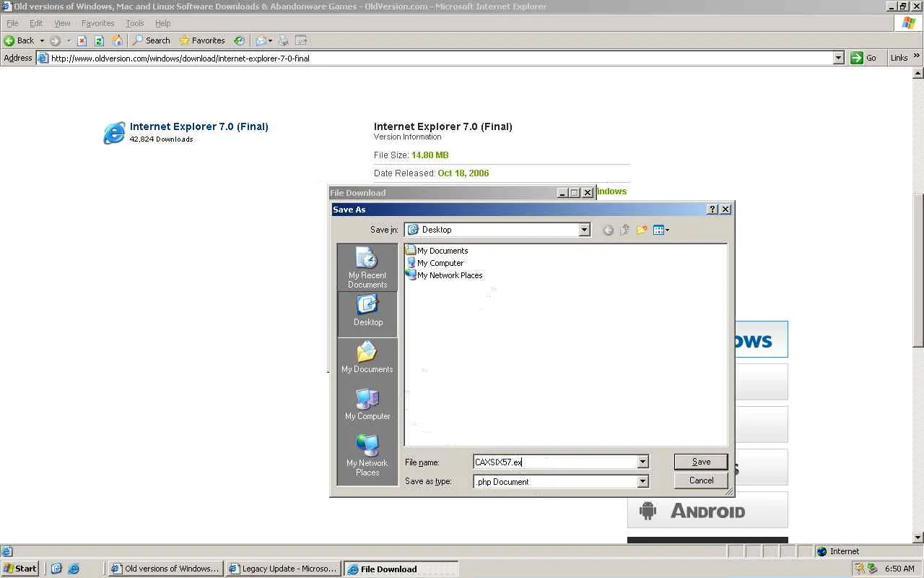Open the Search pane from toolbar

[x=151, y=40]
